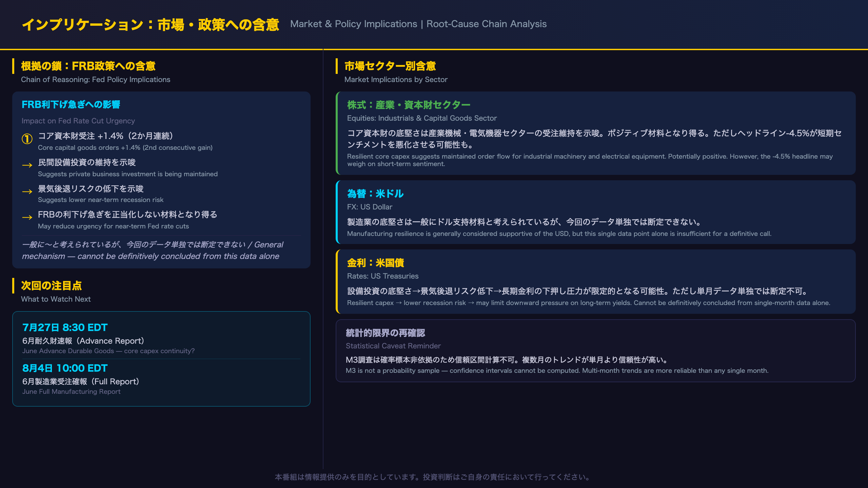Image resolution: width=868 pixels, height=488 pixels.
Task: Click Suggests lower near-term recession risk
Action: [x=101, y=200]
